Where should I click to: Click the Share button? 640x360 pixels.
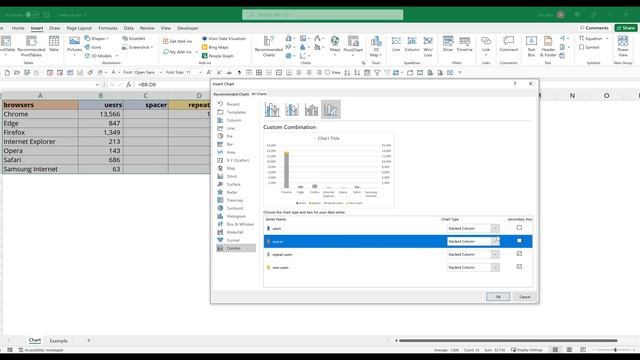point(626,28)
